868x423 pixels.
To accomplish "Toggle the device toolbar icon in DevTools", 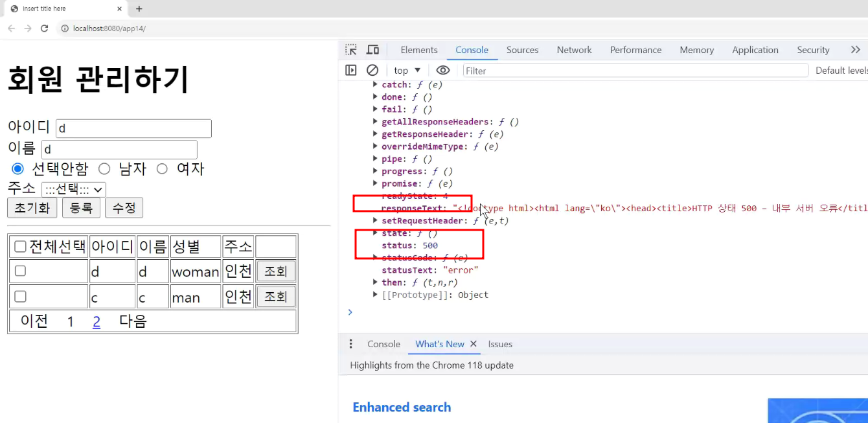I will [372, 50].
